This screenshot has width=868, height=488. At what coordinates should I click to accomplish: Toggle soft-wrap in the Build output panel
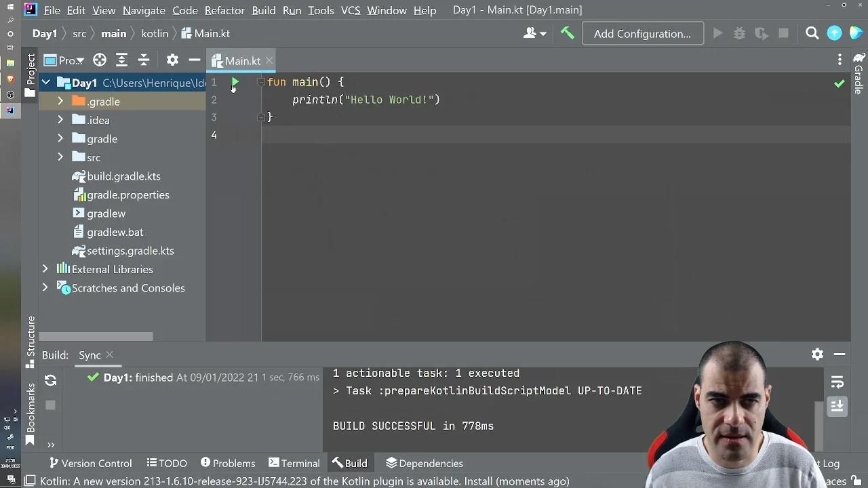point(837,382)
